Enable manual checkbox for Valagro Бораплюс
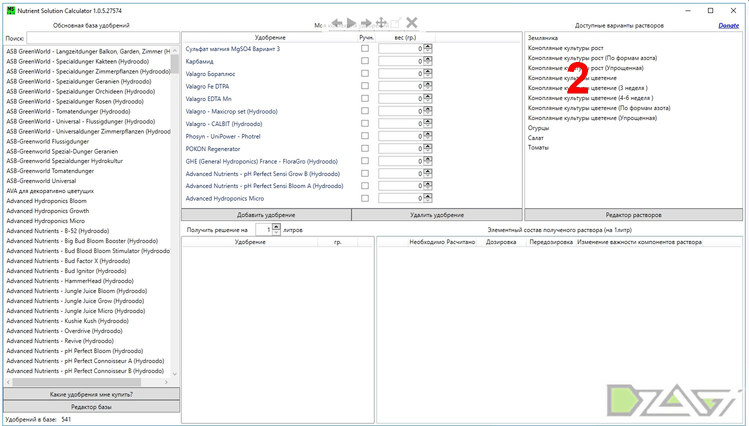Viewport: 749px width, 426px height. (x=365, y=73)
